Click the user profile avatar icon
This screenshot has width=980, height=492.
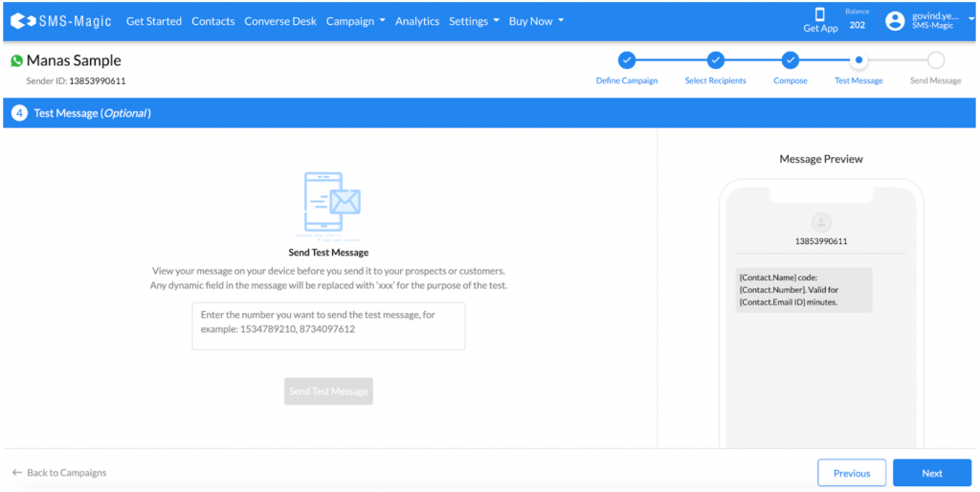(x=895, y=21)
